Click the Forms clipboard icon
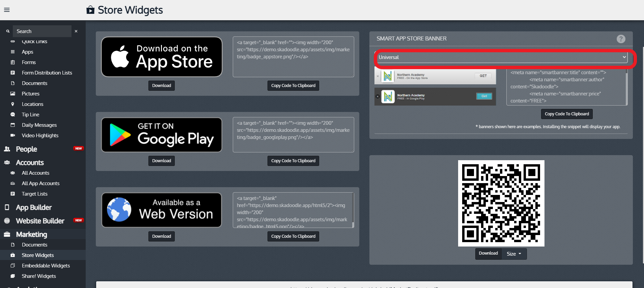Viewport: 644px width, 288px height. click(x=13, y=62)
